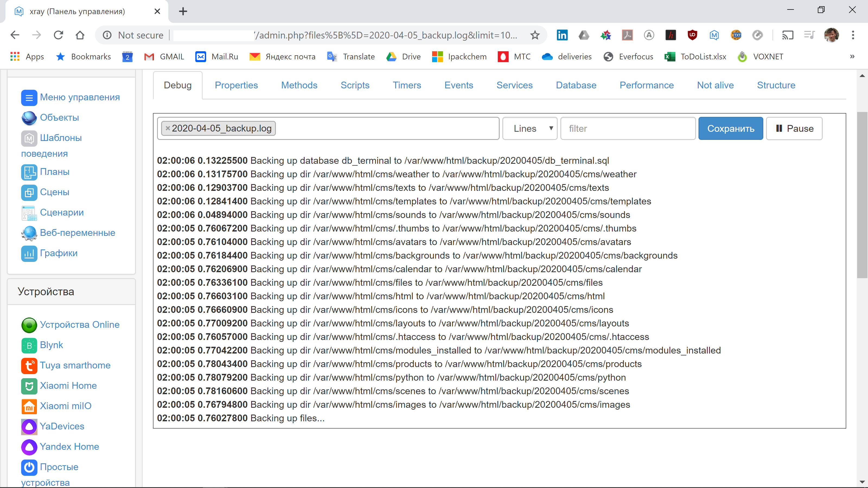Remove the 2020-04-05_backup.log file tag

tap(168, 128)
